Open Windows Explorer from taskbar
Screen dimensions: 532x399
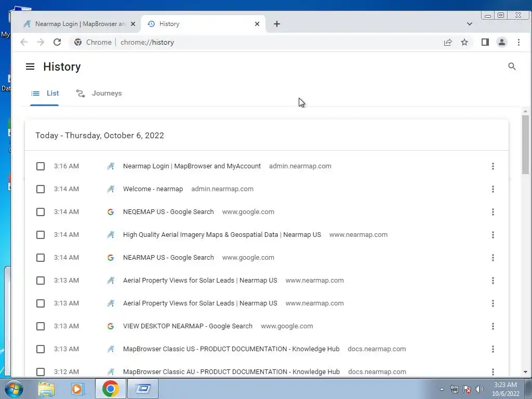[x=46, y=389]
